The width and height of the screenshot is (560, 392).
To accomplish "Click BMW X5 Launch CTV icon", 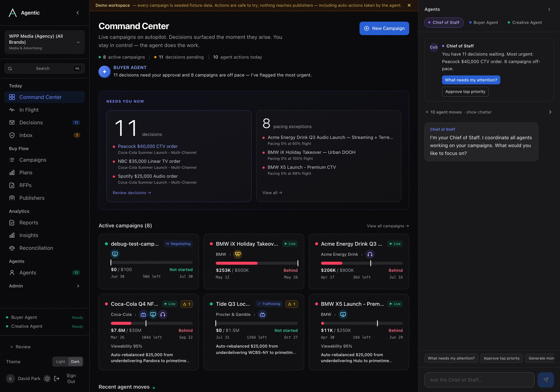I will 343,314.
